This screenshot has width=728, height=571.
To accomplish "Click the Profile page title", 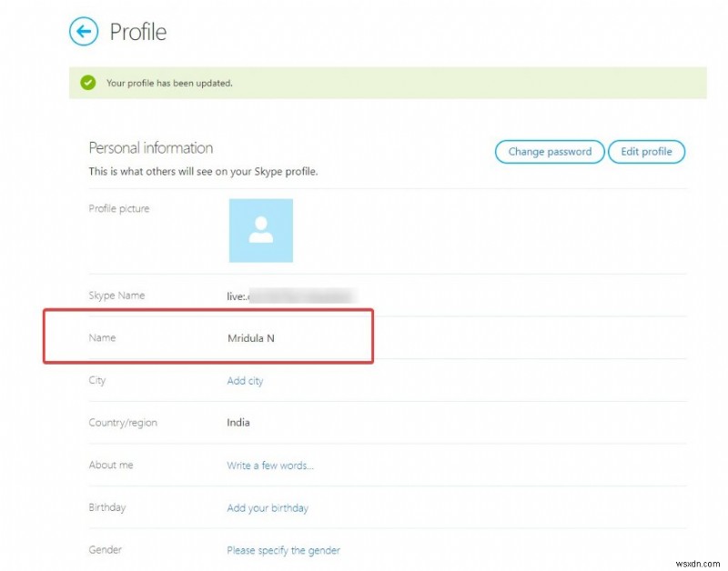I will click(138, 32).
